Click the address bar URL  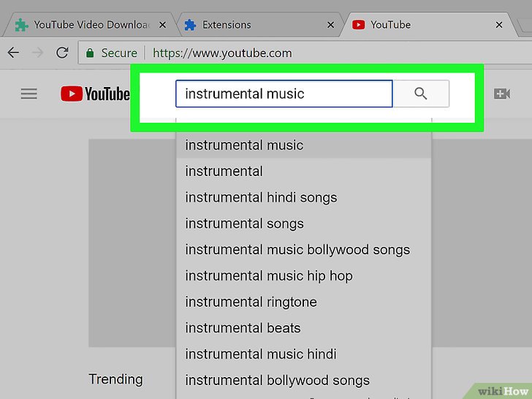coord(222,53)
